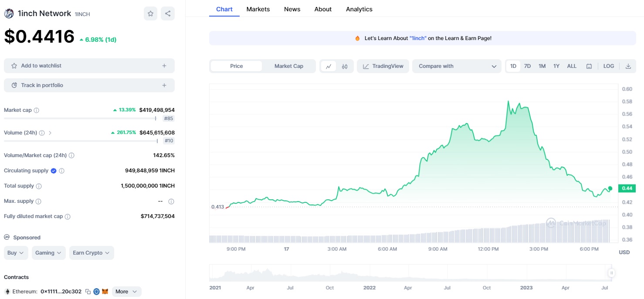
Task: Toggle the LOG scale option
Action: coord(609,66)
